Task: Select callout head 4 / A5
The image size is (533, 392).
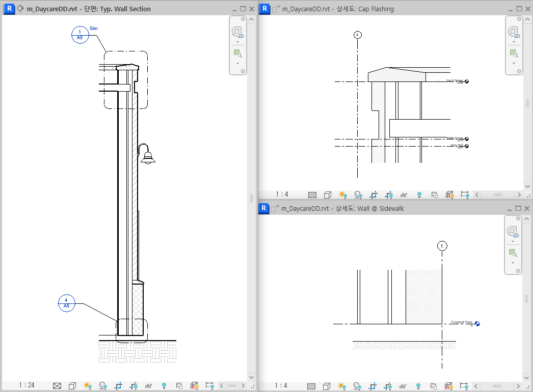Action: tap(66, 303)
